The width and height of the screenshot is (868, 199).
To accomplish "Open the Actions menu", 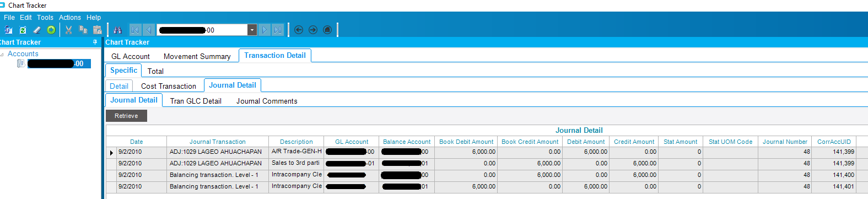I will [70, 17].
